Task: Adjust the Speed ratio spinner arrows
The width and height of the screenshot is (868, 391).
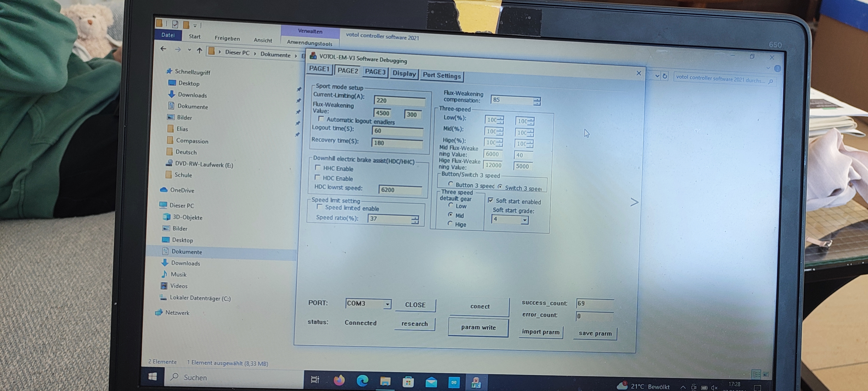Action: (x=415, y=220)
